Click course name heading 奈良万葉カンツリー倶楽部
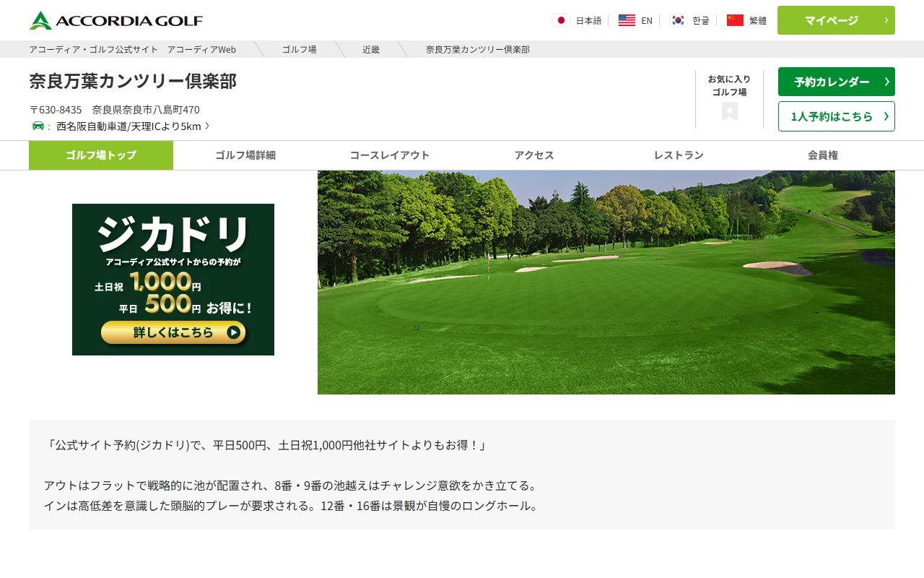Image resolution: width=924 pixels, height=578 pixels. (133, 81)
